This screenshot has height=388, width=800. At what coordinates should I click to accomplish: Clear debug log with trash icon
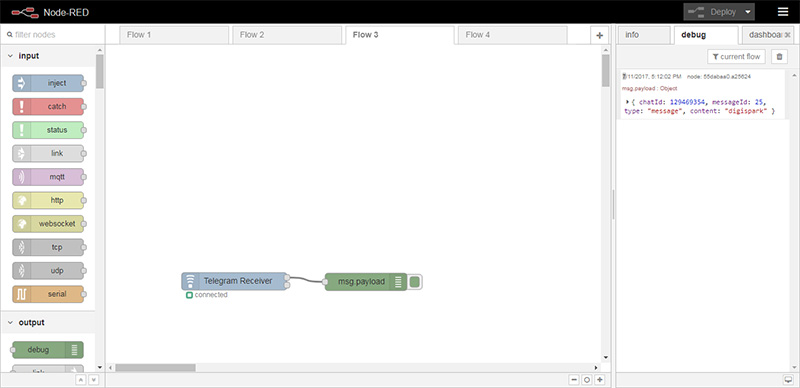[779, 57]
